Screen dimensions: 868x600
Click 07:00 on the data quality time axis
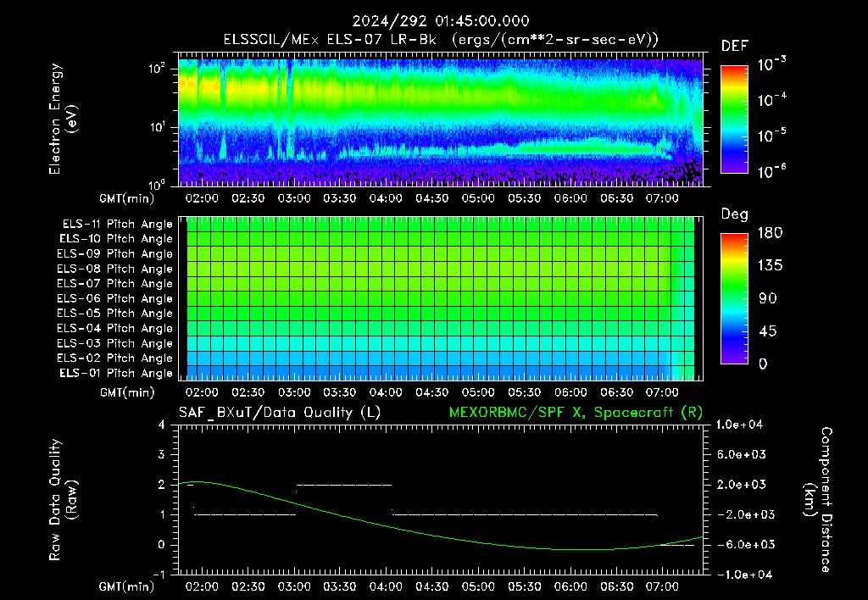tap(662, 586)
